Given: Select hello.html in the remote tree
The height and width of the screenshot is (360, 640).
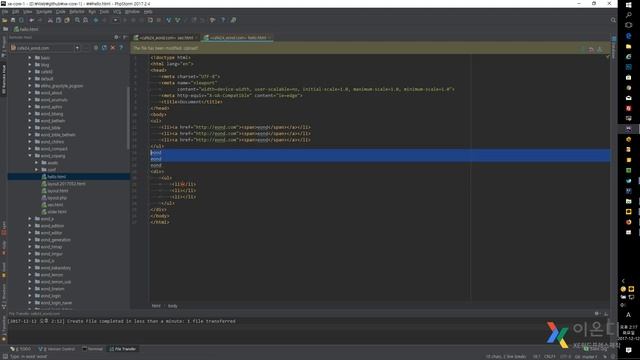Looking at the screenshot, I should pos(56,177).
